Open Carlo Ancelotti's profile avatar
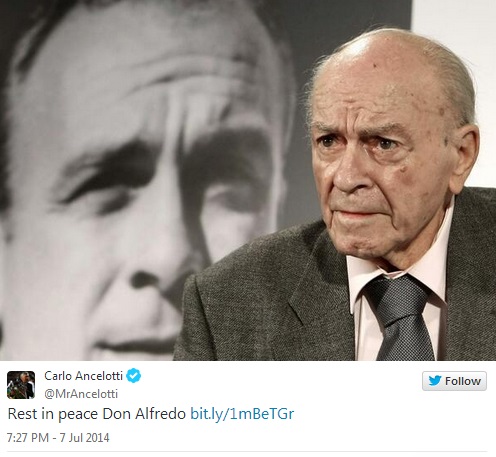 (21, 385)
